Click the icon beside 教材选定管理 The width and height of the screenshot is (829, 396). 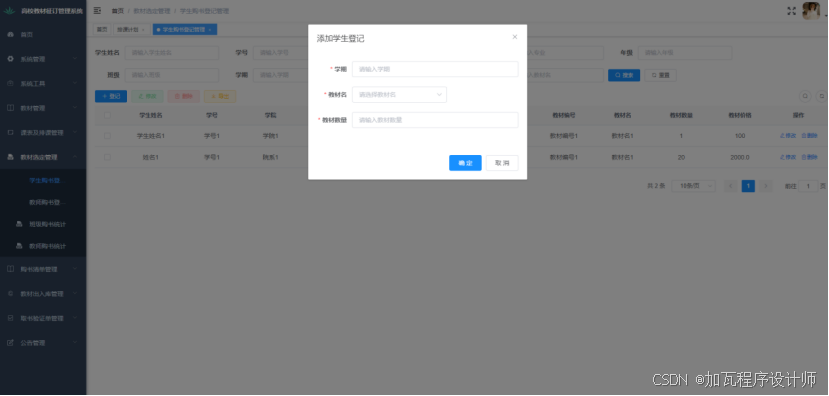point(11,157)
